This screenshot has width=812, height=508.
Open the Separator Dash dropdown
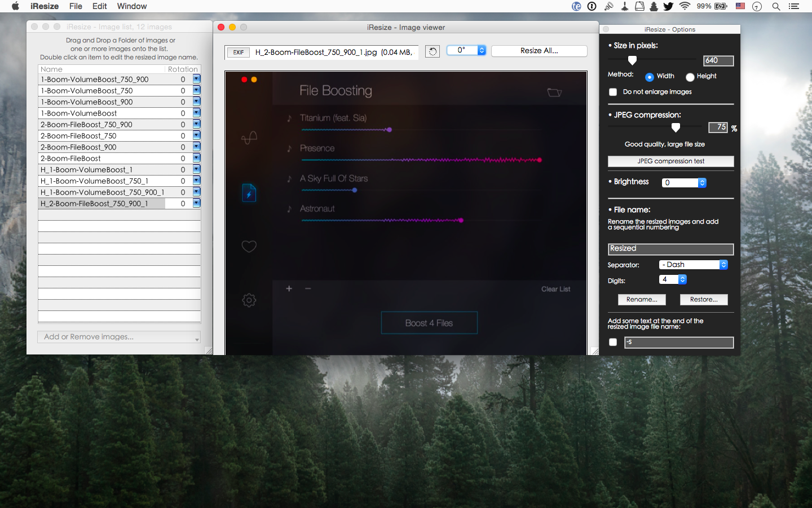point(694,265)
